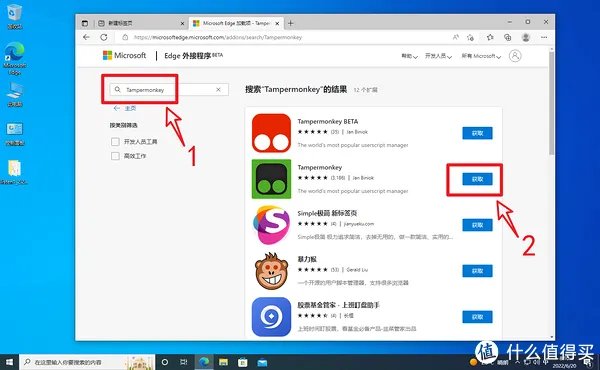The width and height of the screenshot is (600, 370).
Task: Open Cortana circle icon in taskbar
Action: click(x=165, y=362)
